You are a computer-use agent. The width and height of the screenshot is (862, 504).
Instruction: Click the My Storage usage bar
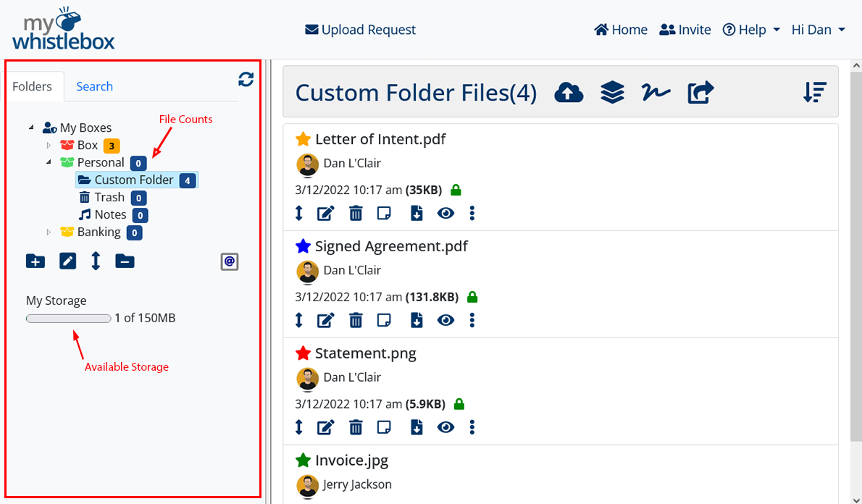(x=68, y=319)
